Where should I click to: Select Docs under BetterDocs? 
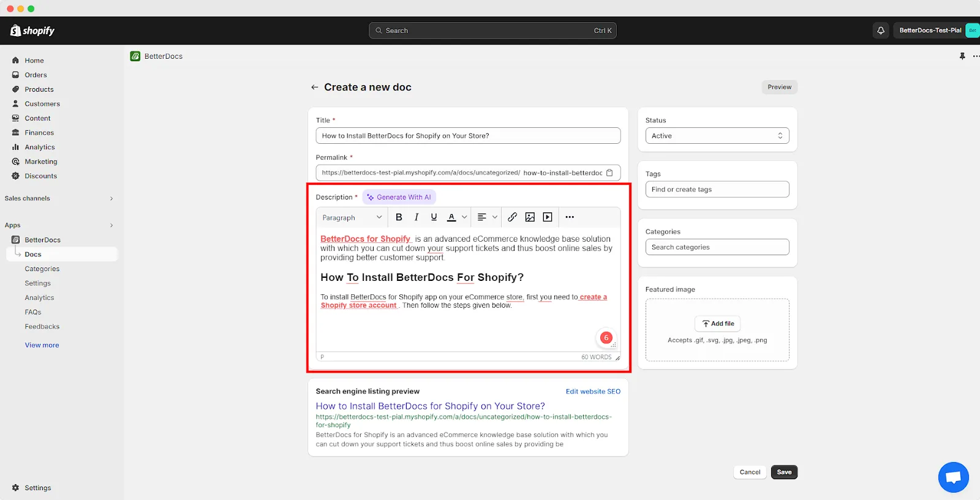(61, 255)
